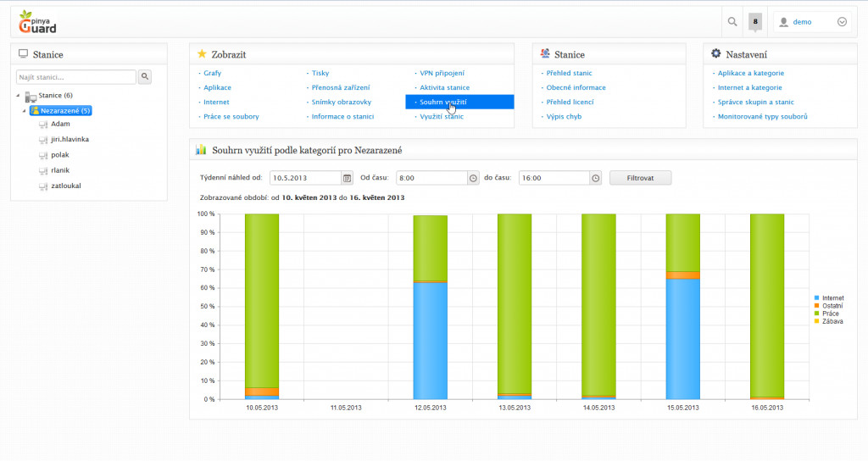Open Aktivita stanice
This screenshot has height=461, width=868.
tap(444, 87)
